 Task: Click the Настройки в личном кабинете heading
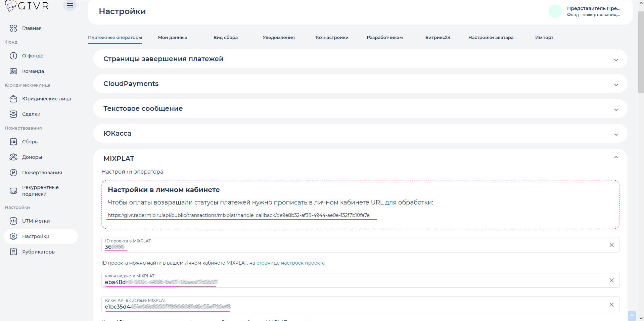point(164,190)
